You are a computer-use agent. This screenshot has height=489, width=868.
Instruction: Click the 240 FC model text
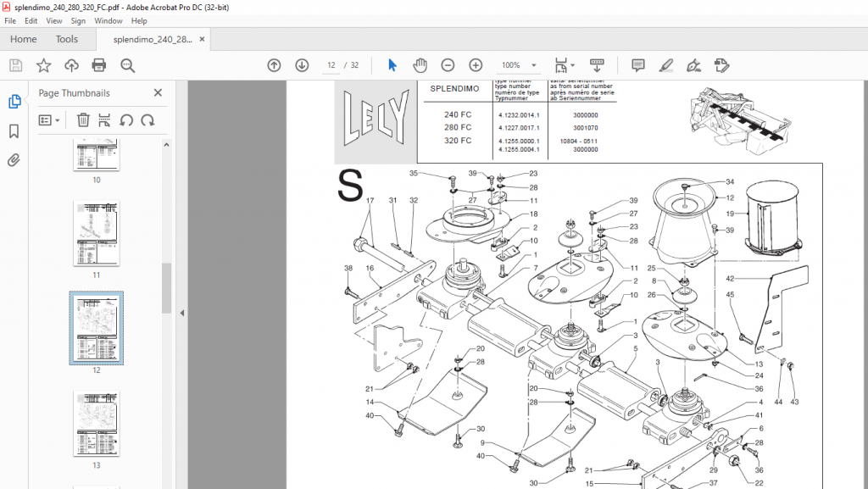pyautogui.click(x=457, y=114)
